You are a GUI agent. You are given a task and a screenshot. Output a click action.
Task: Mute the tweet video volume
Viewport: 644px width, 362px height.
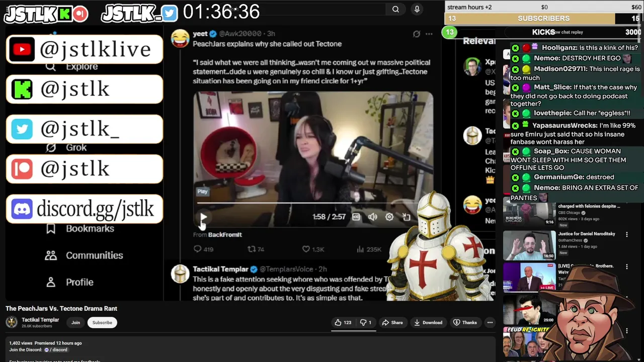372,217
